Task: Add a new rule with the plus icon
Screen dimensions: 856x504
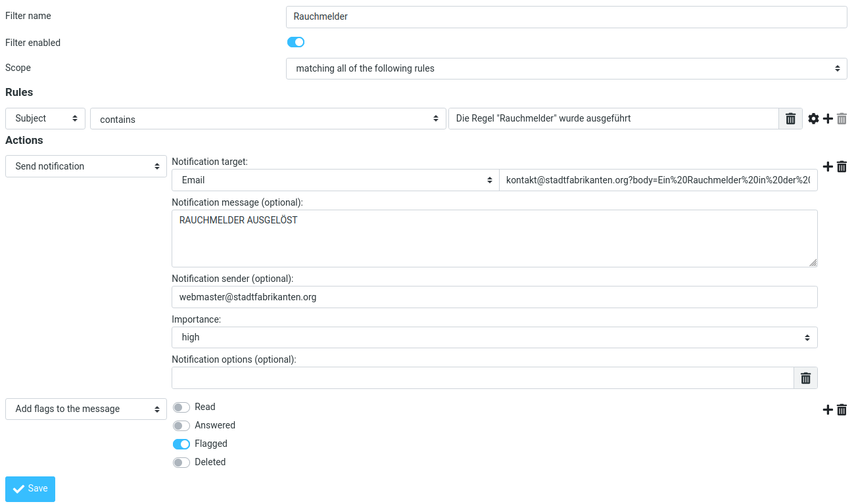Action: point(828,119)
